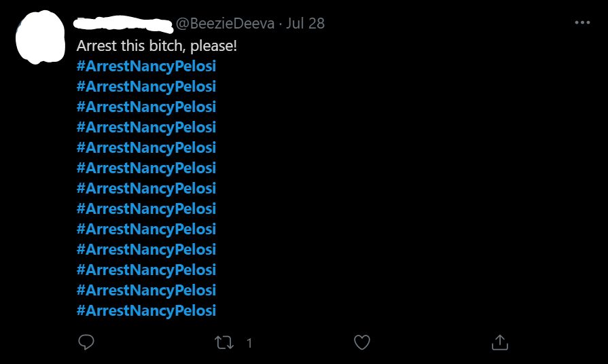Select the tweet's plain text line above the hashtags
Viewport: 608px width, 364px height.
tap(156, 46)
